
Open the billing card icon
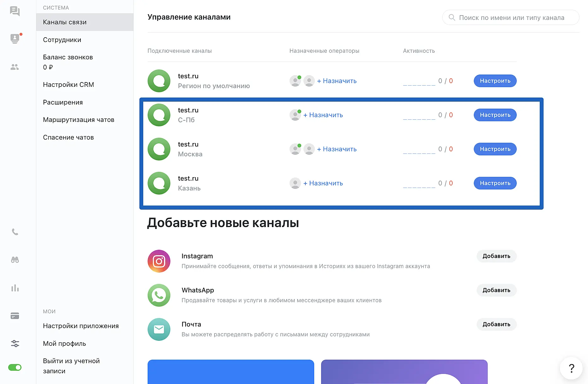[x=15, y=316]
